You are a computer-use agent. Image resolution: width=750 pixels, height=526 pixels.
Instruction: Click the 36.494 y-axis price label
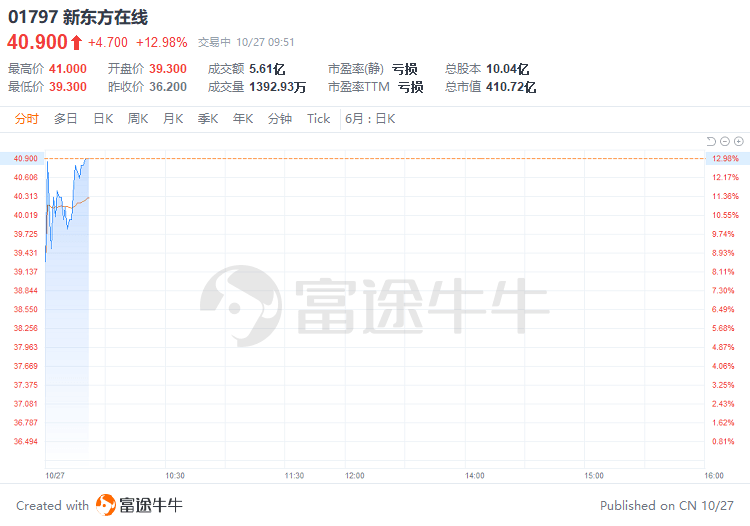(25, 441)
